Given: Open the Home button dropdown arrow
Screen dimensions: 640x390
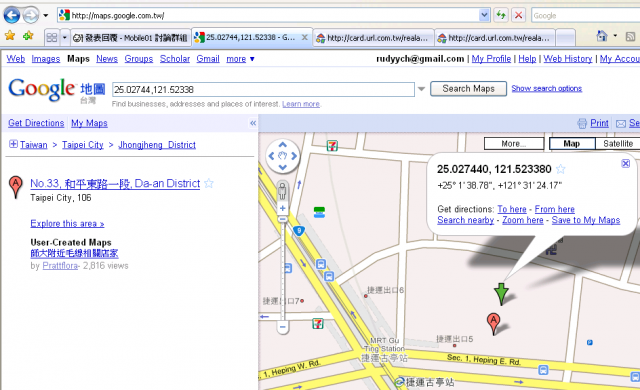Looking at the screenshot, I should [x=615, y=36].
